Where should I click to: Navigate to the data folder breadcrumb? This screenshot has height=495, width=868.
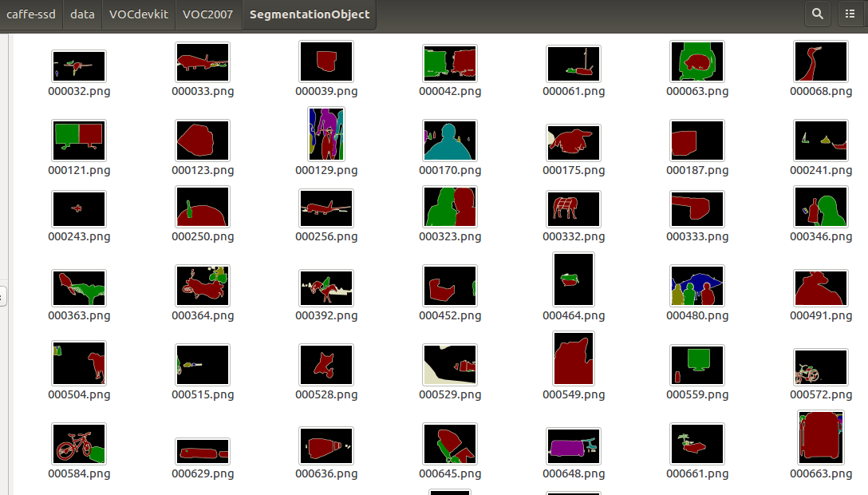[82, 14]
